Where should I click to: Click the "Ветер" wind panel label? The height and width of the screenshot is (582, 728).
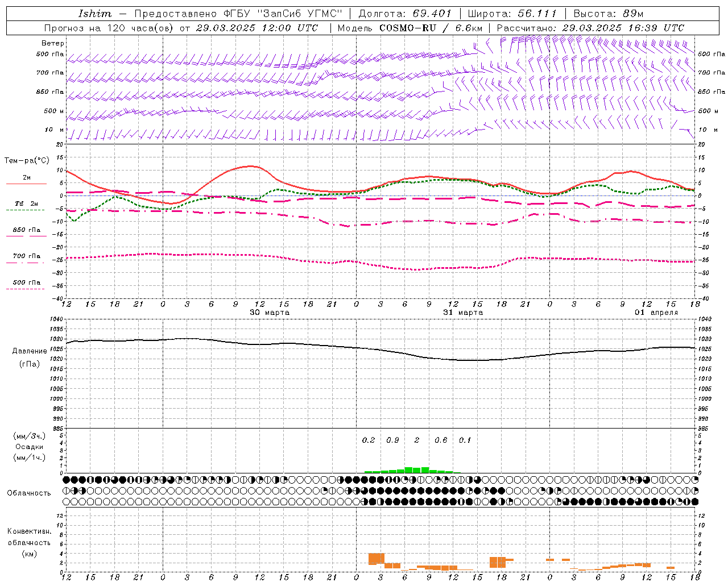click(52, 43)
